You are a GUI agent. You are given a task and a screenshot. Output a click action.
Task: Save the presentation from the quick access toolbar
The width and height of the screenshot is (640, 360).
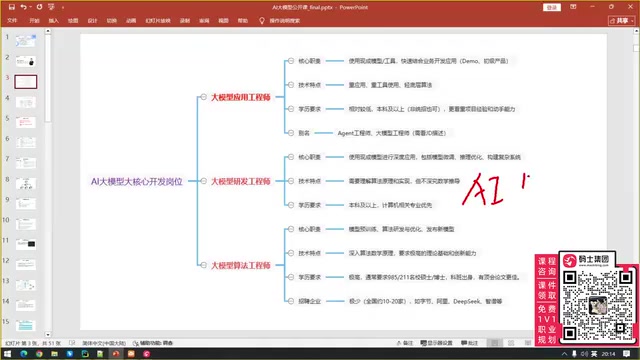pyautogui.click(x=11, y=7)
